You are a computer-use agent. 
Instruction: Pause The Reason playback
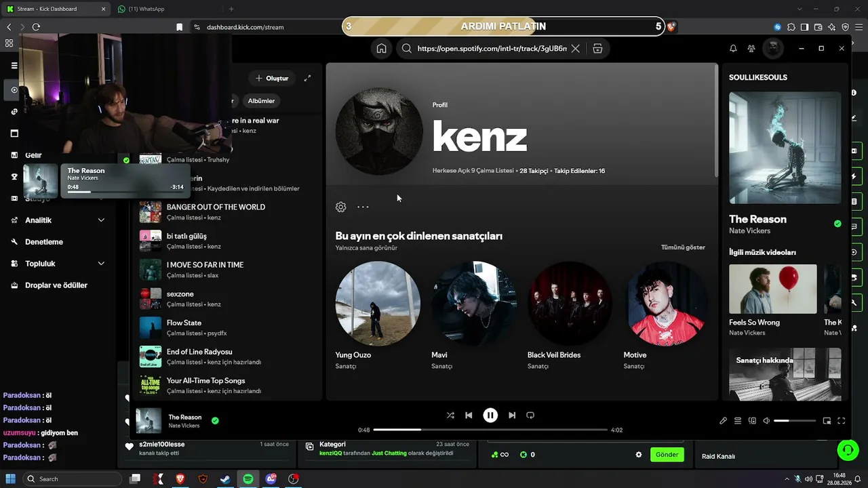[x=490, y=415]
